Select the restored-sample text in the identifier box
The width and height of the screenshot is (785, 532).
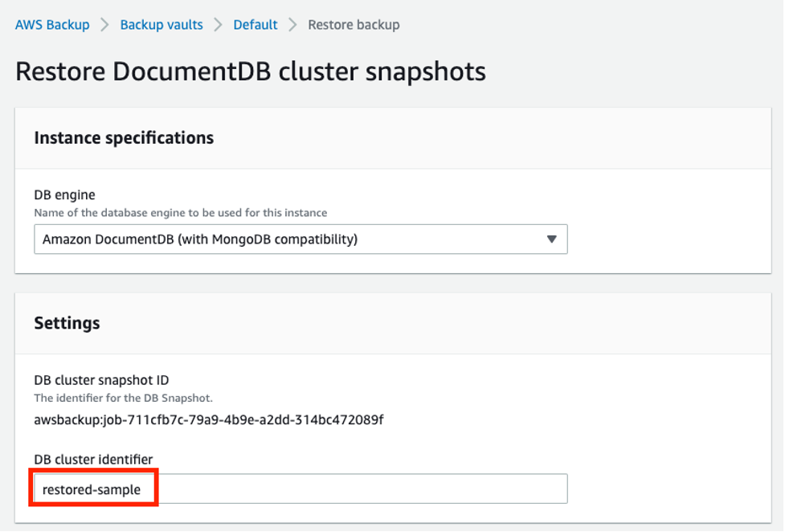tap(88, 489)
